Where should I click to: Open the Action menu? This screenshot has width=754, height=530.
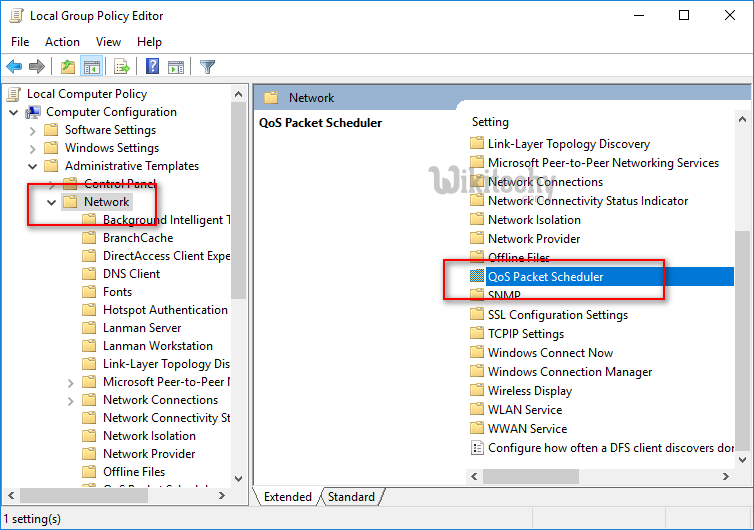62,42
